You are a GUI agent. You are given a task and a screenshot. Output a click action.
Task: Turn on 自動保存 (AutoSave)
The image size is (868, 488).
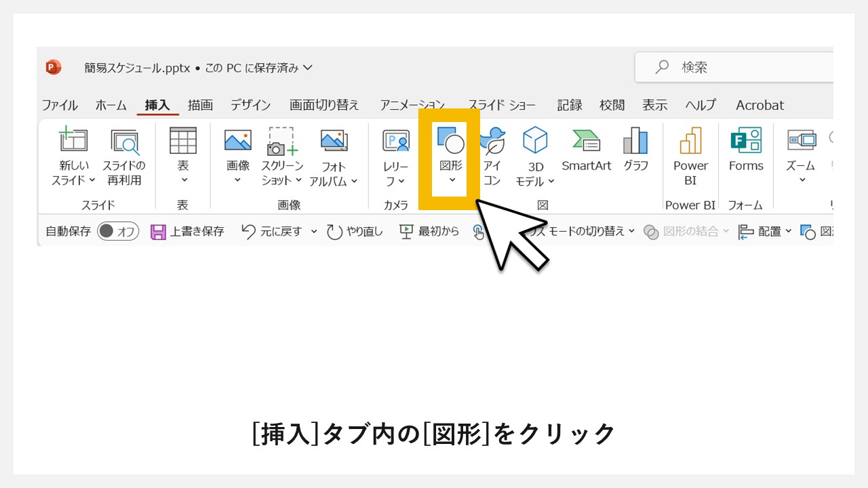point(117,230)
